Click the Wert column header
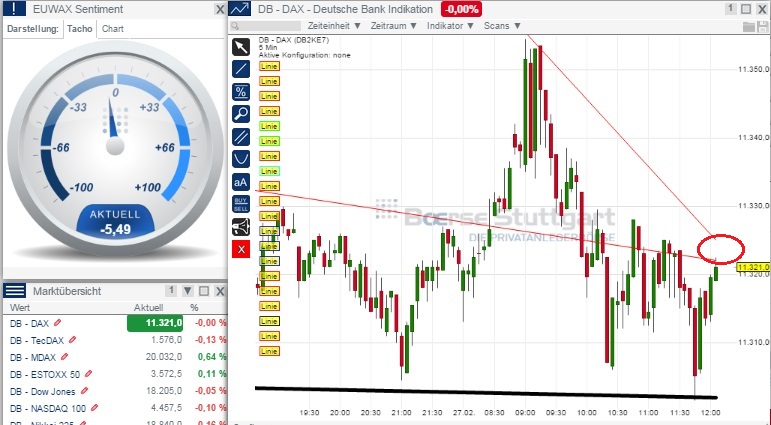Screen dimensions: 771x425 tap(20, 307)
